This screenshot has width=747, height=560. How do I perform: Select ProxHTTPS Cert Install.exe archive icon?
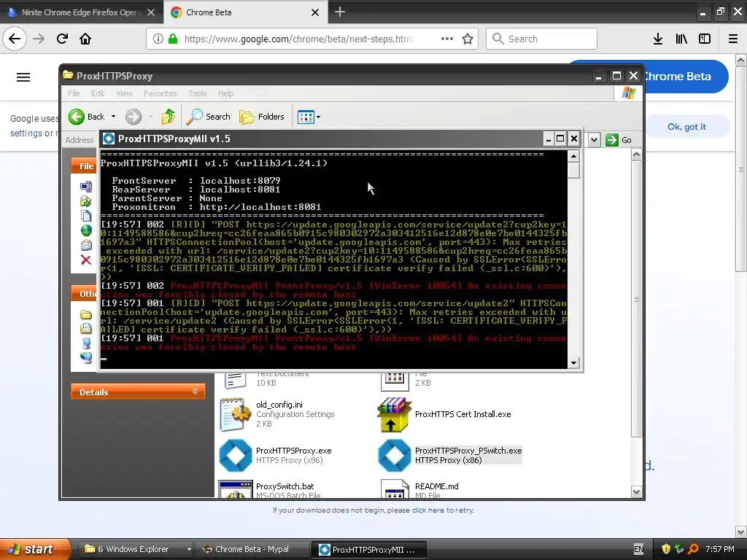tap(394, 415)
